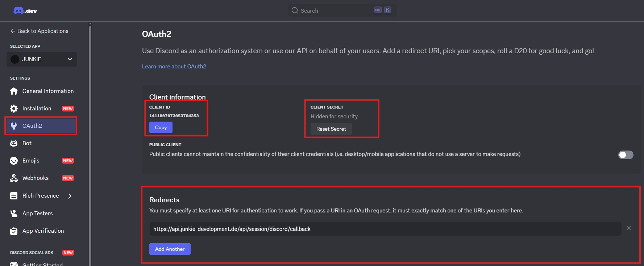
Task: Click the redirect URI input field
Action: click(385, 229)
